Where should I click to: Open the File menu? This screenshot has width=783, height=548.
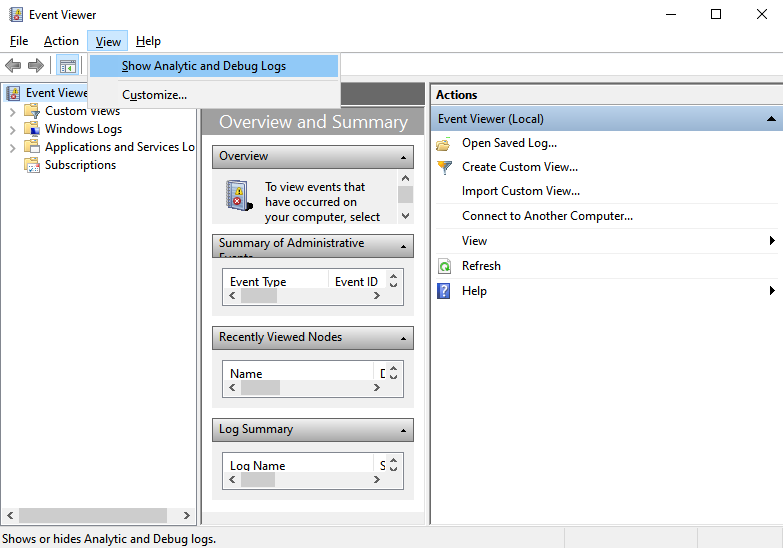(x=19, y=41)
